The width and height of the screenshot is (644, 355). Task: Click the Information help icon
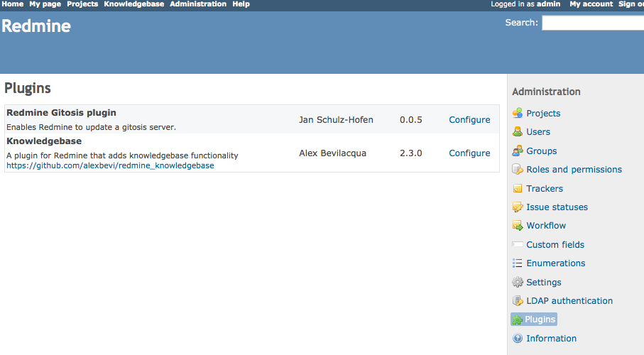[x=518, y=338]
